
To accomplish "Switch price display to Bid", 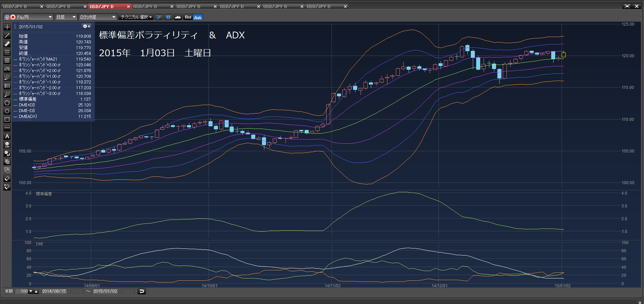I will (x=188, y=17).
